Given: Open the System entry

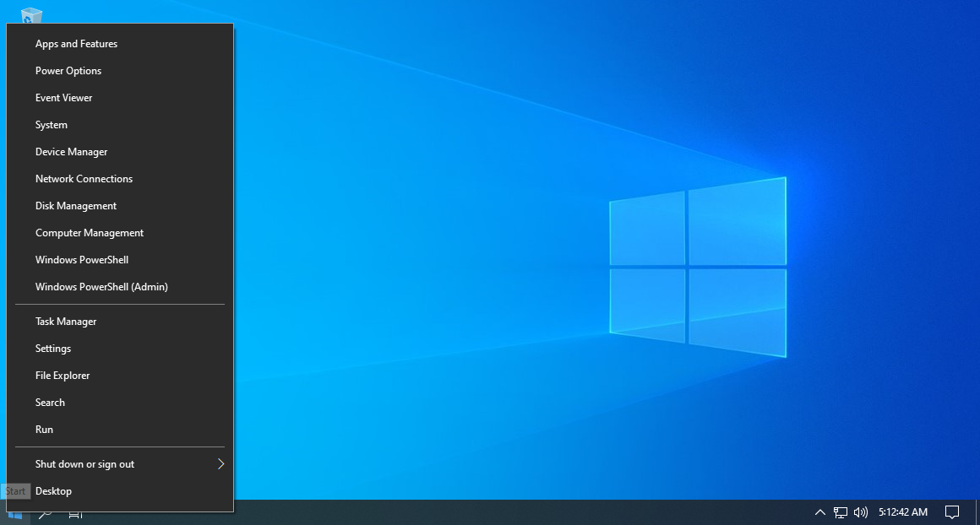Looking at the screenshot, I should 120,125.
